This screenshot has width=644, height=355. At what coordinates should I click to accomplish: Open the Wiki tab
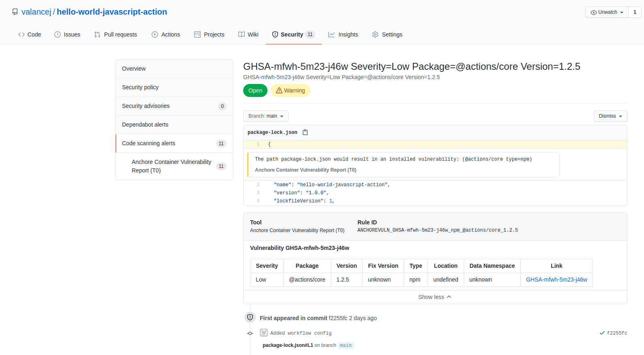pyautogui.click(x=248, y=34)
